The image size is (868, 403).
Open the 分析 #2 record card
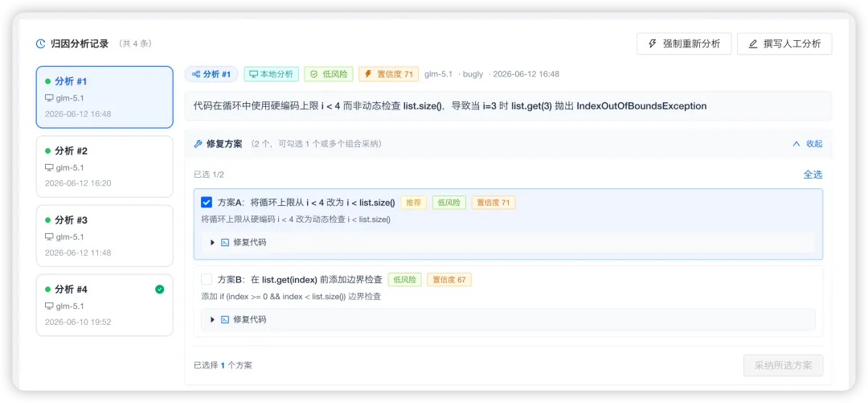click(x=104, y=167)
